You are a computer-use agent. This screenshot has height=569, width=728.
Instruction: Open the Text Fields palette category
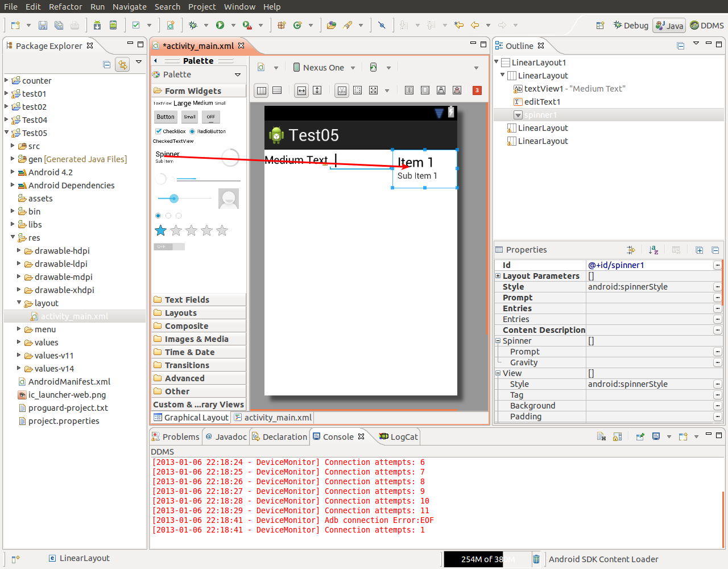tap(199, 300)
